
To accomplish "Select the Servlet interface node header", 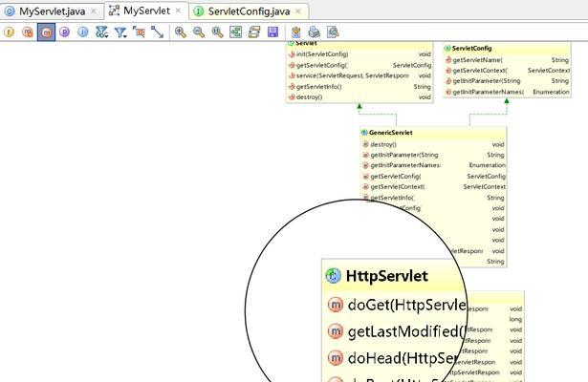I will pyautogui.click(x=359, y=44).
